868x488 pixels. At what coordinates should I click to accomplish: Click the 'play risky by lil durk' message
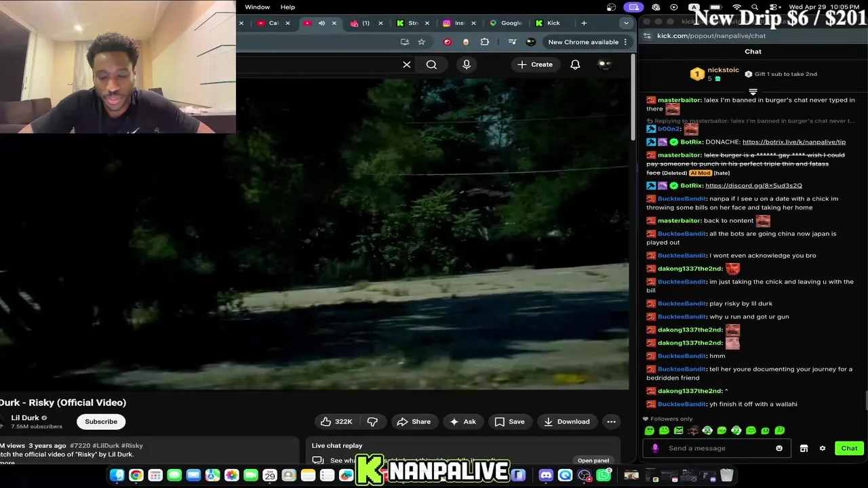click(x=741, y=304)
